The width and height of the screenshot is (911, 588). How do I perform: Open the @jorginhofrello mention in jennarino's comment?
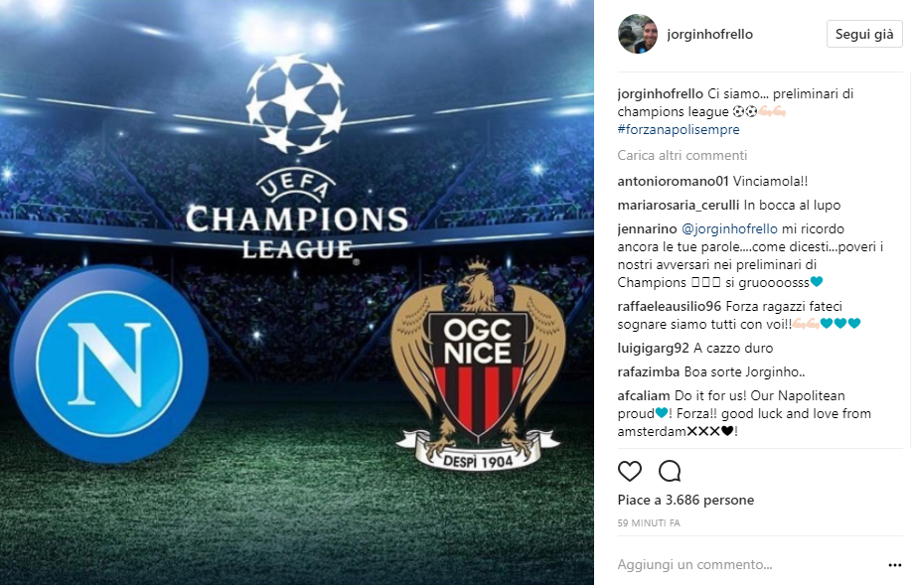click(729, 228)
